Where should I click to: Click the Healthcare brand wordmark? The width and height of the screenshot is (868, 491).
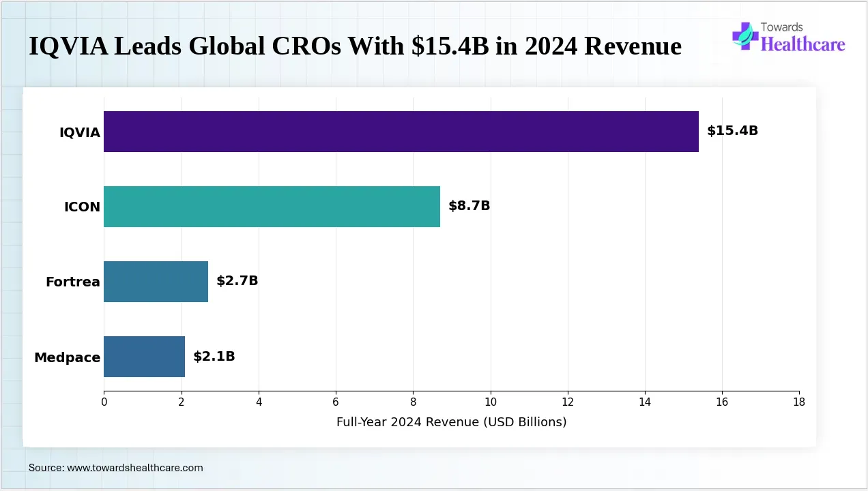(802, 45)
